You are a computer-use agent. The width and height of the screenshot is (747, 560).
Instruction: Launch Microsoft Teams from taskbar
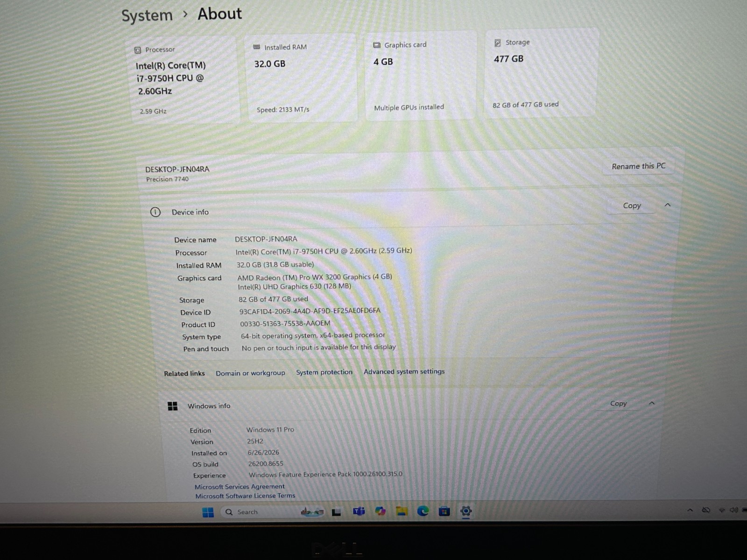pyautogui.click(x=359, y=511)
